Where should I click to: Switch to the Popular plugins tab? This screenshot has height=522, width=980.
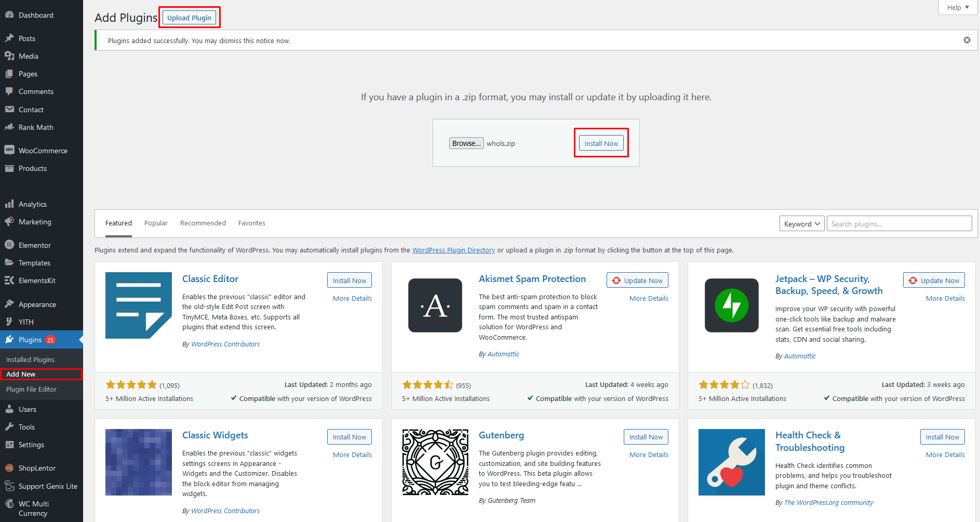click(156, 223)
